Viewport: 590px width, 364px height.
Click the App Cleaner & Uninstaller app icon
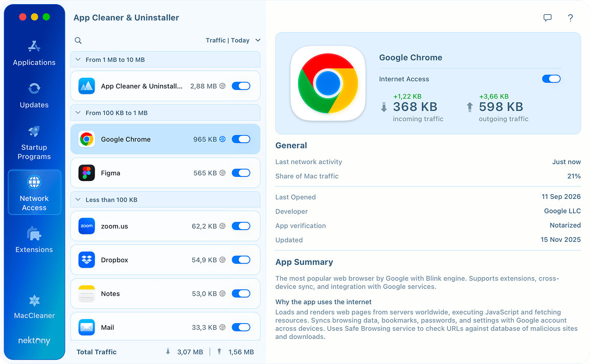tap(86, 86)
